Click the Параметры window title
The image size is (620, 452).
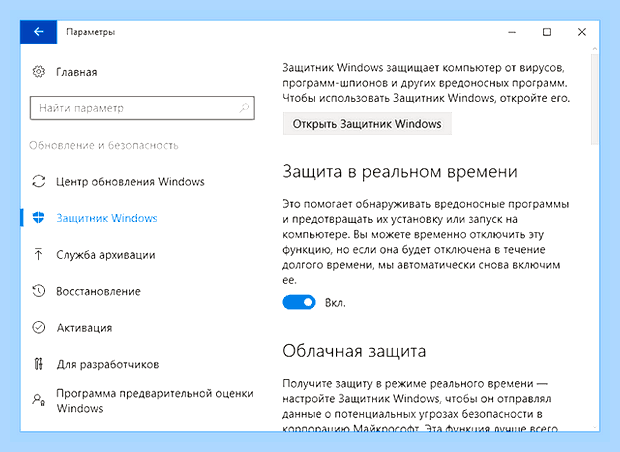coord(91,32)
